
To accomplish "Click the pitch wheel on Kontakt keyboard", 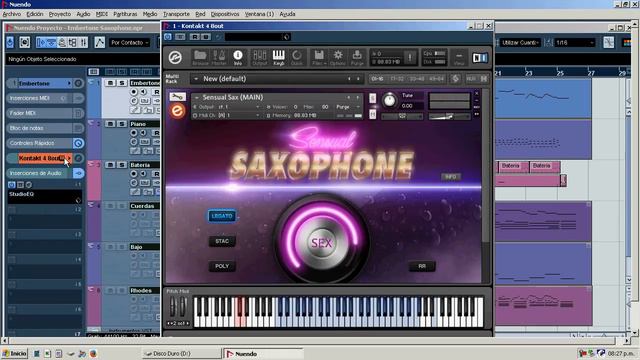I will coord(173,307).
